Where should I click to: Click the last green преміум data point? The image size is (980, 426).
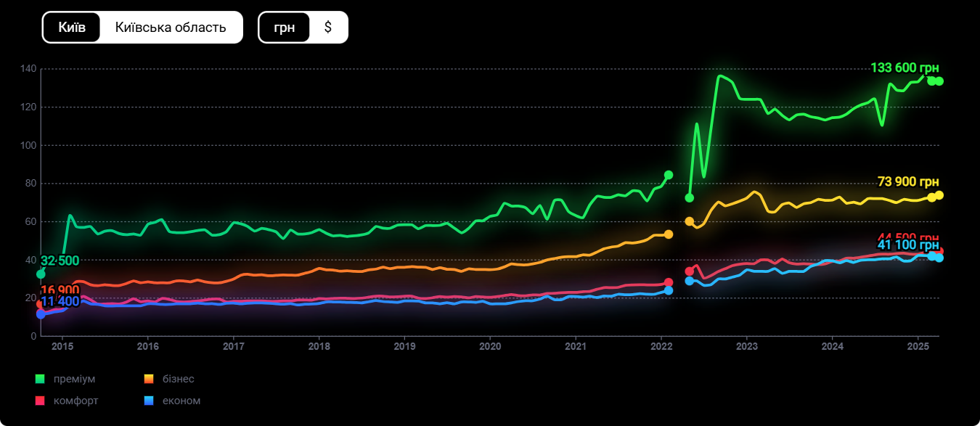point(939,81)
